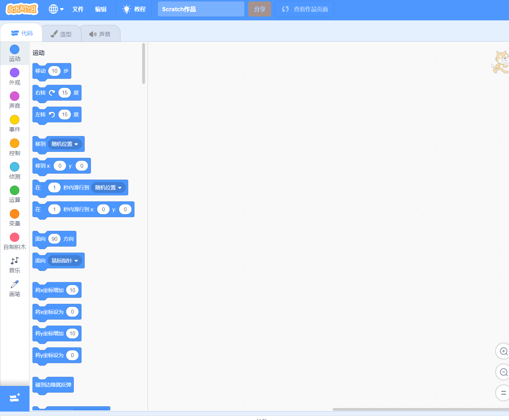Open the language globe dropdown

[56, 9]
